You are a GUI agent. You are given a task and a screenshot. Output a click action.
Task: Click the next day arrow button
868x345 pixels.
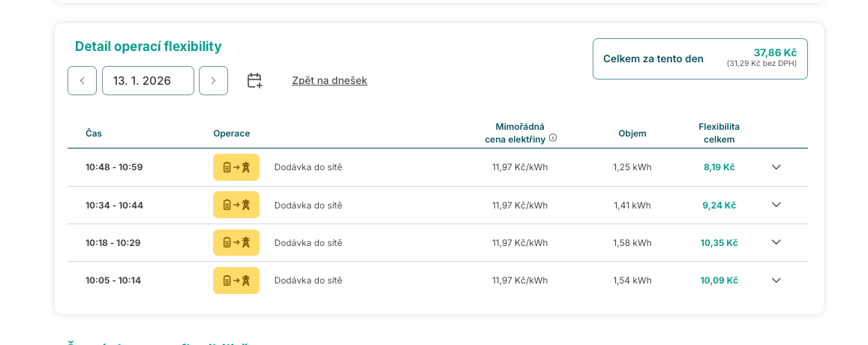(x=213, y=81)
